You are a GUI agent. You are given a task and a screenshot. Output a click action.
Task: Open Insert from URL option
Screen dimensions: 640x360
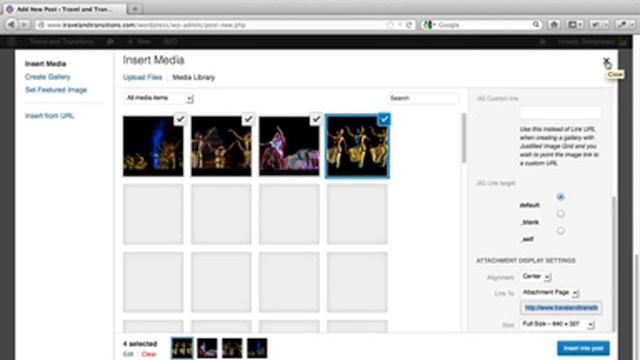coord(49,116)
